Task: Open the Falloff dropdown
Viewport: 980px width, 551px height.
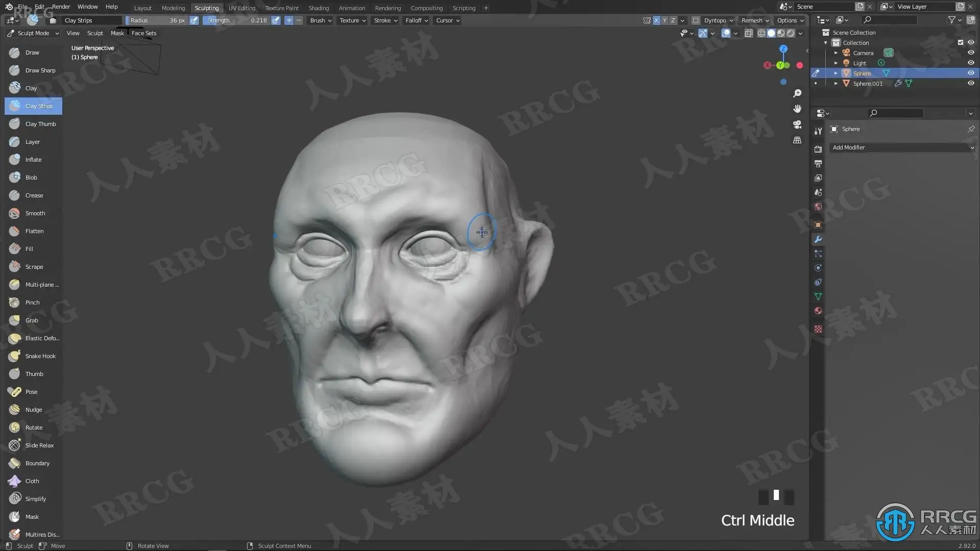Action: 416,20
